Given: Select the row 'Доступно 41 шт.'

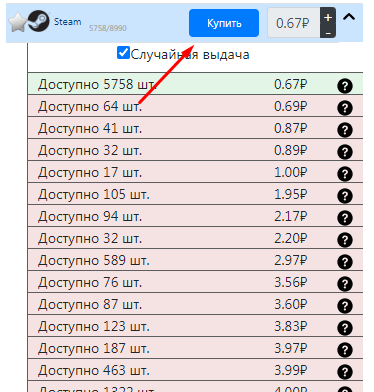Looking at the screenshot, I should pos(195,128).
